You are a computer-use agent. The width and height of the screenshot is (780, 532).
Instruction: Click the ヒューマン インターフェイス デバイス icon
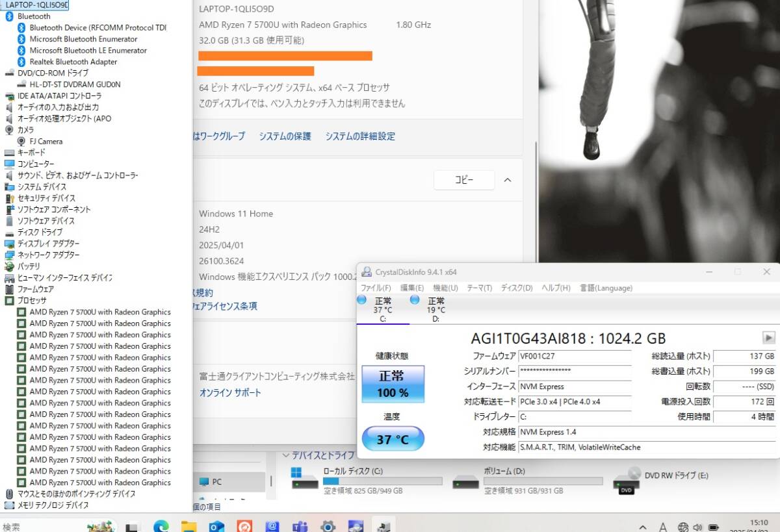coord(10,277)
